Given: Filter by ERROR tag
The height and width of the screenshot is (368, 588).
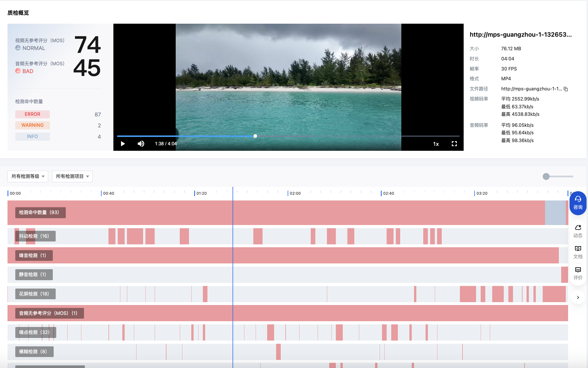Looking at the screenshot, I should (33, 114).
